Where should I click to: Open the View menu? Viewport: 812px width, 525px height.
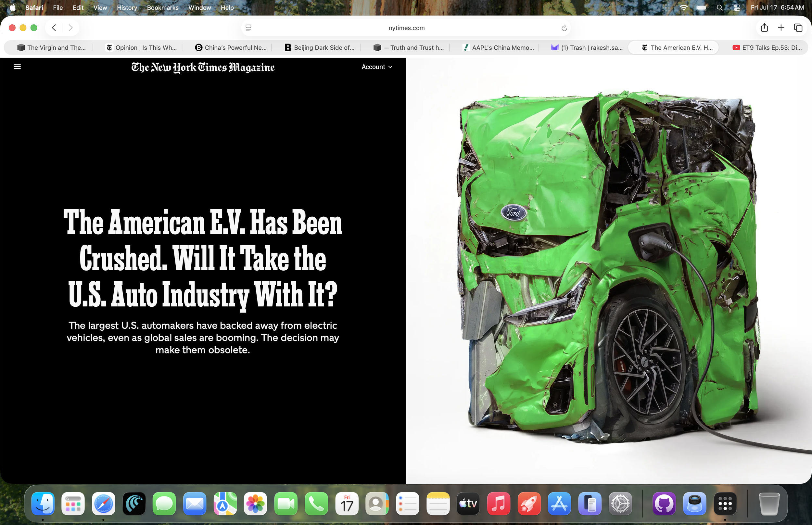click(100, 7)
